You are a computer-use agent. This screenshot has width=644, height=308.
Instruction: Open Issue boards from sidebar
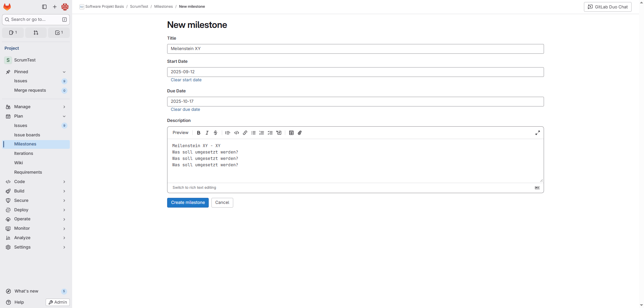(x=27, y=135)
